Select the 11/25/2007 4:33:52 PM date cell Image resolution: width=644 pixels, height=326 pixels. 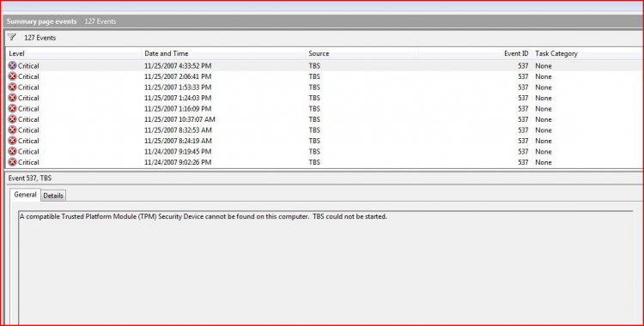(x=178, y=66)
